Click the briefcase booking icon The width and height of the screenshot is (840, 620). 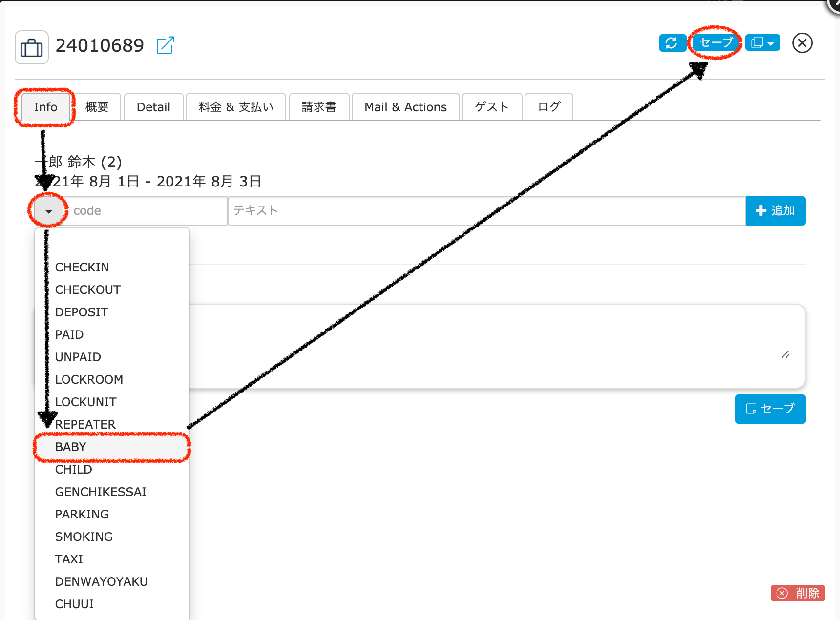point(32,48)
